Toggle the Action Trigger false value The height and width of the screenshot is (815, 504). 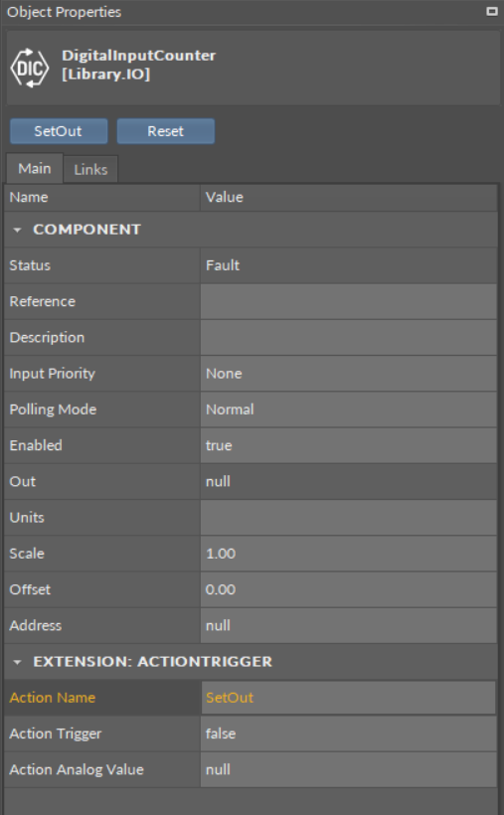(x=349, y=733)
